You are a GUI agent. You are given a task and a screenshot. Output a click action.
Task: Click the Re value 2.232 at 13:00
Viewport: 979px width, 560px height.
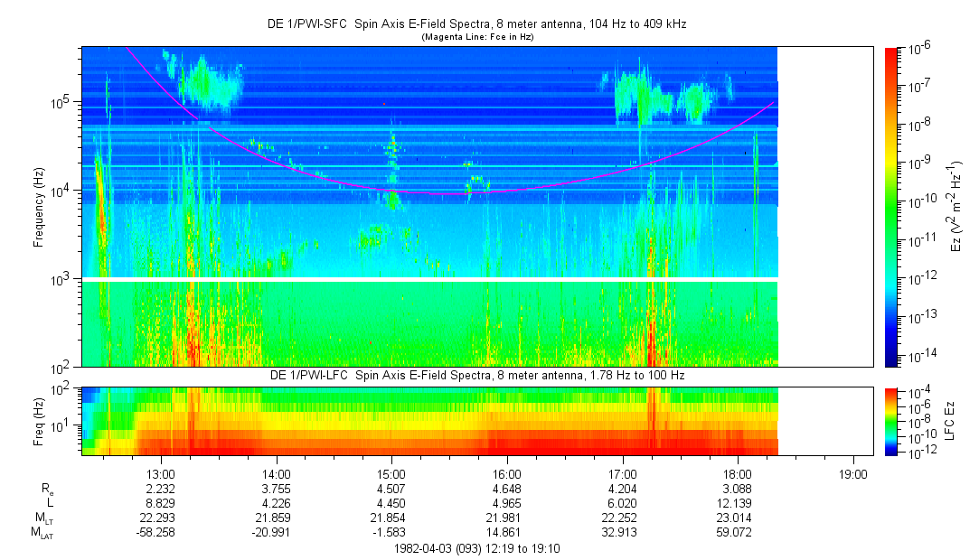(x=160, y=489)
